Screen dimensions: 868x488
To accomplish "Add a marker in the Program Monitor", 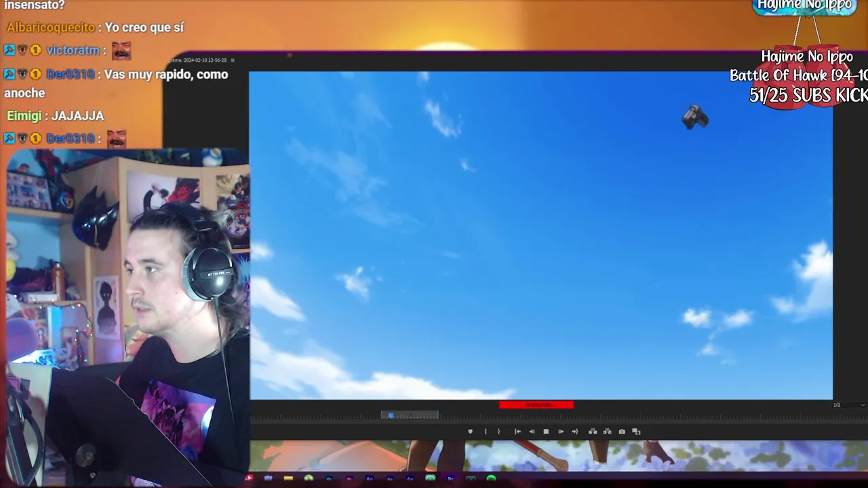I will (470, 432).
